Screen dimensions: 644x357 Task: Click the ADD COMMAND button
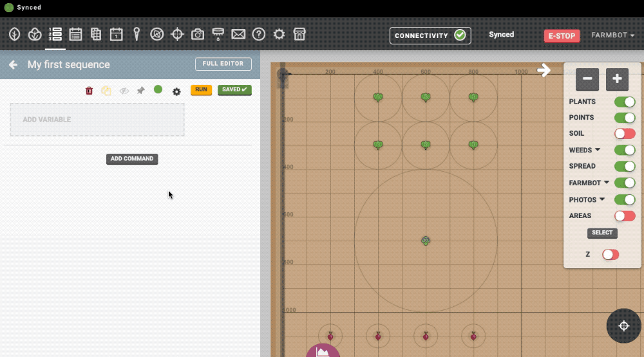click(132, 159)
